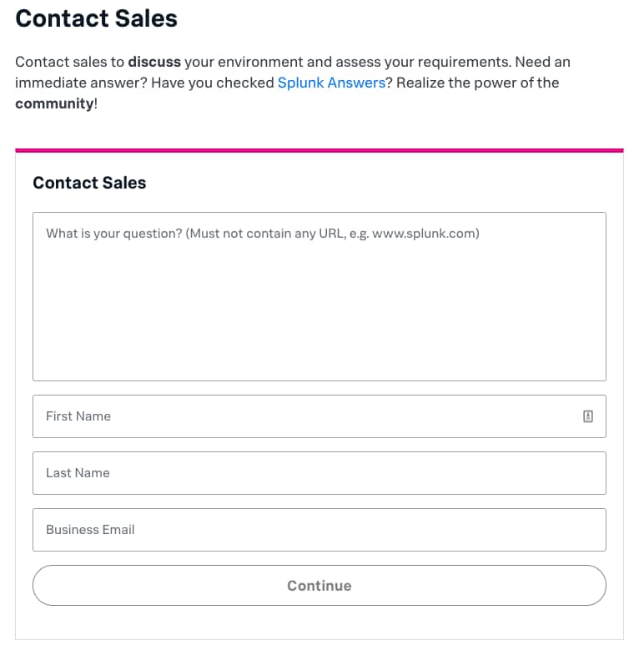Focus the Business Email input field
Viewport: 644px width, 650px height.
click(x=319, y=530)
